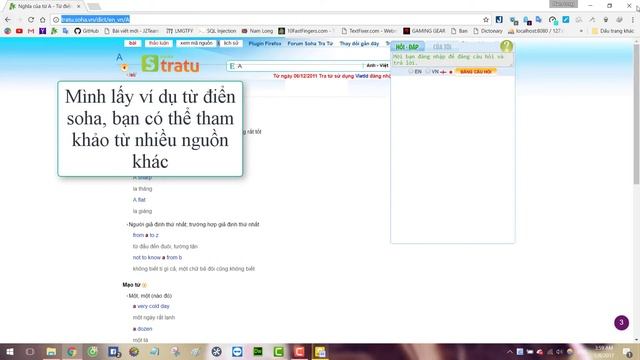Open the Dictionary bookmark

point(488,31)
